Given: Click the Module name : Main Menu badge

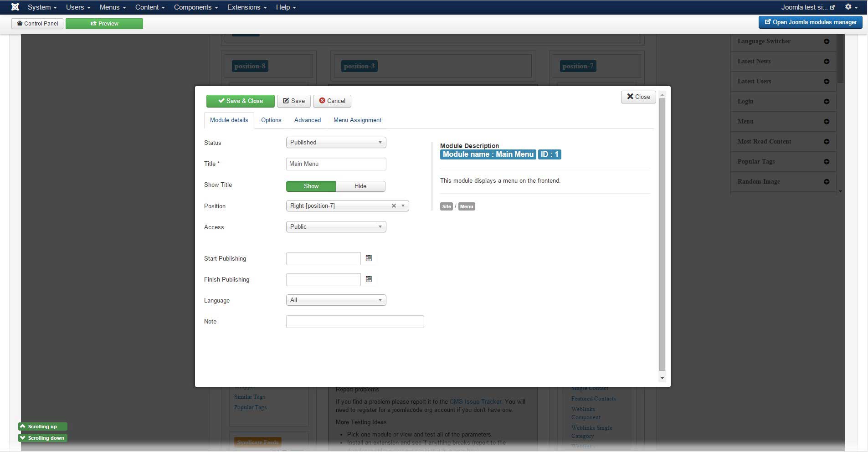Looking at the screenshot, I should (x=488, y=154).
